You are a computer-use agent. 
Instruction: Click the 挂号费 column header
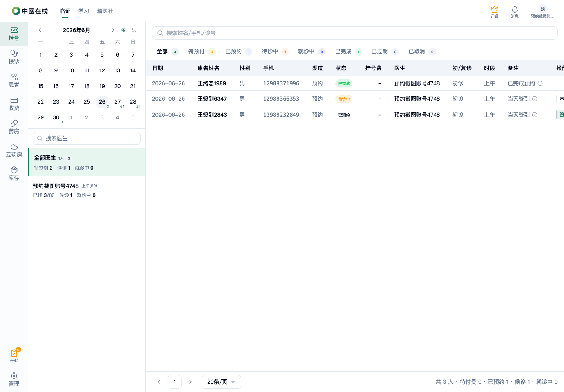click(373, 68)
